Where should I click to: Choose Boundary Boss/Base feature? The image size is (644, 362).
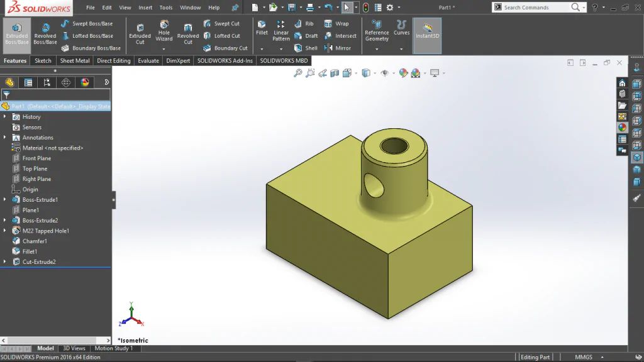tap(91, 48)
